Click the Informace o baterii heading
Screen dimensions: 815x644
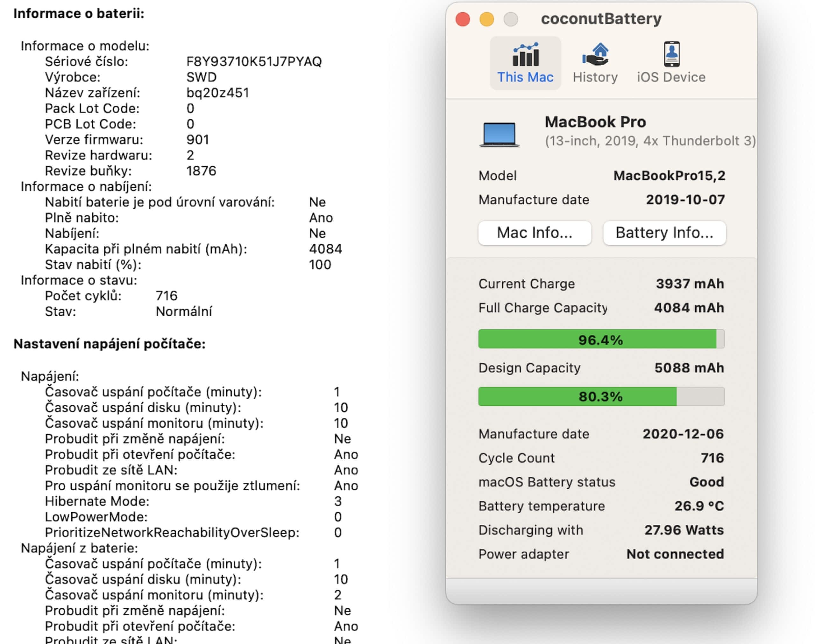click(x=79, y=14)
